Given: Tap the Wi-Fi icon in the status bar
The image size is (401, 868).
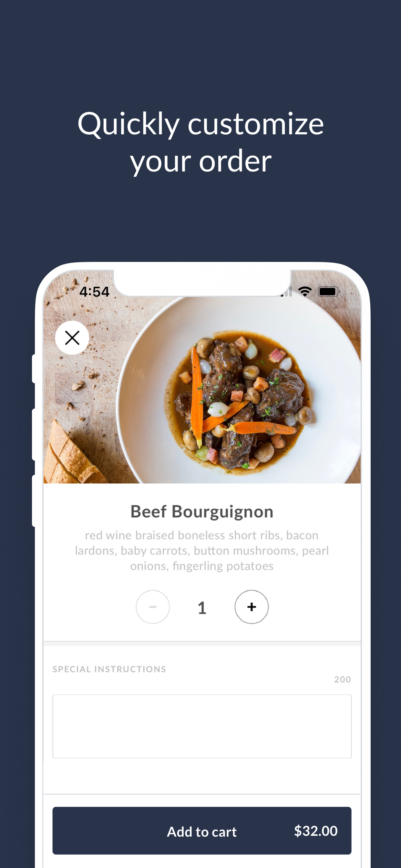Looking at the screenshot, I should 305,292.
